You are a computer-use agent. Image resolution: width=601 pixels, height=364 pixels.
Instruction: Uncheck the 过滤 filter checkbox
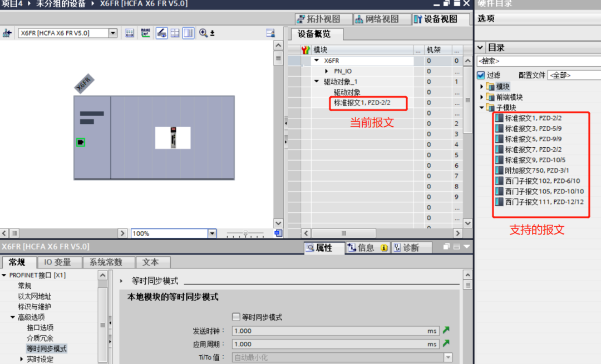(x=481, y=75)
